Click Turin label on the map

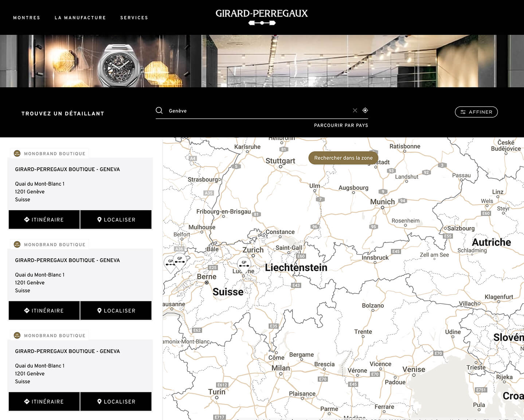tap(217, 392)
